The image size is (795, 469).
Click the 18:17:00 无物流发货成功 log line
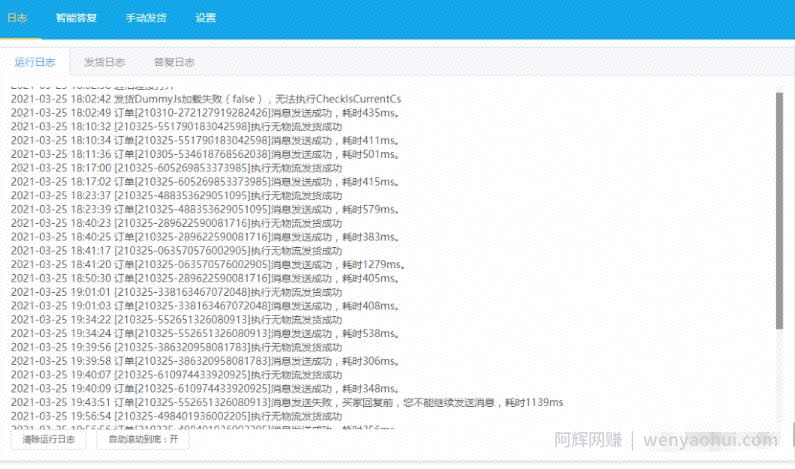[176, 168]
